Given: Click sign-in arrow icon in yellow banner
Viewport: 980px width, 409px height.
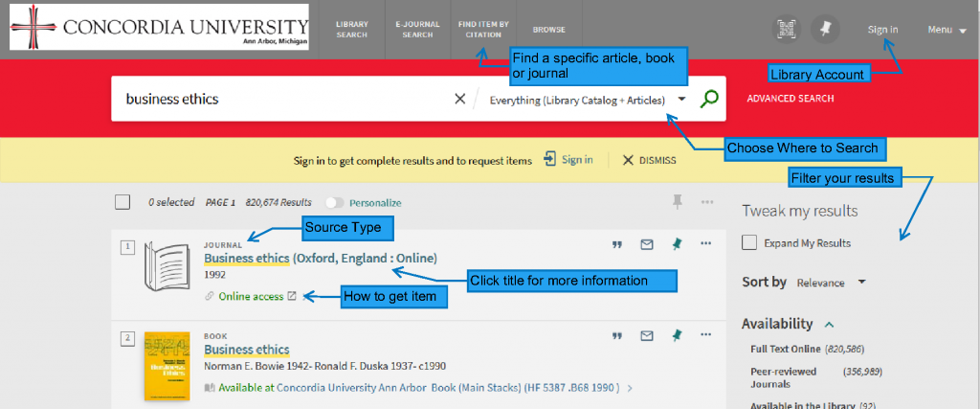Looking at the screenshot, I should click(549, 159).
